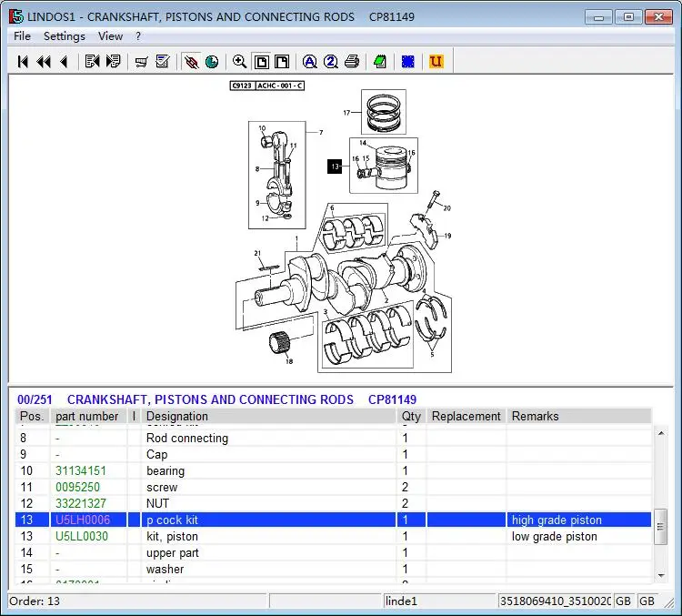Select the bearing designation
682x616 pixels.
click(x=165, y=470)
